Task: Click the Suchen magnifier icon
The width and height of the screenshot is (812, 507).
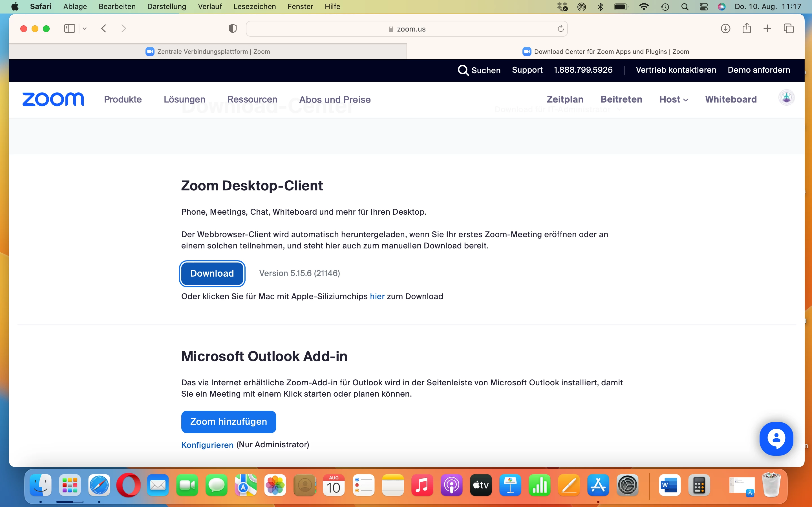Action: click(463, 70)
